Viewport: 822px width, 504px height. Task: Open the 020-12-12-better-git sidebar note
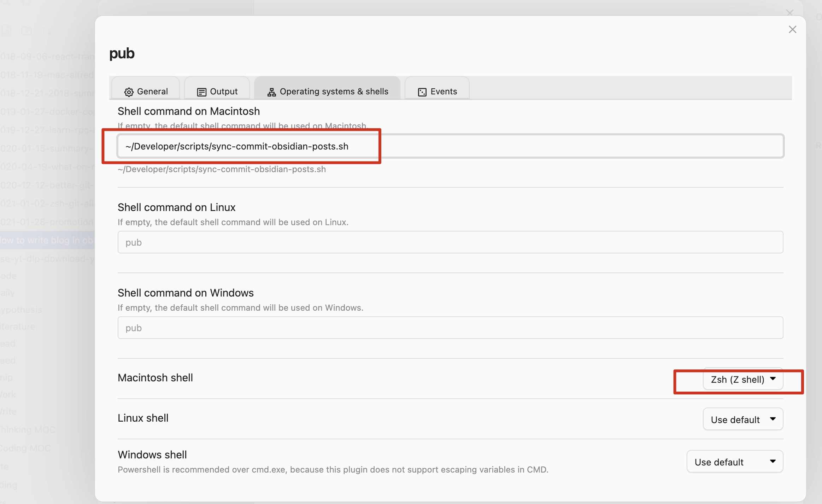pos(47,185)
